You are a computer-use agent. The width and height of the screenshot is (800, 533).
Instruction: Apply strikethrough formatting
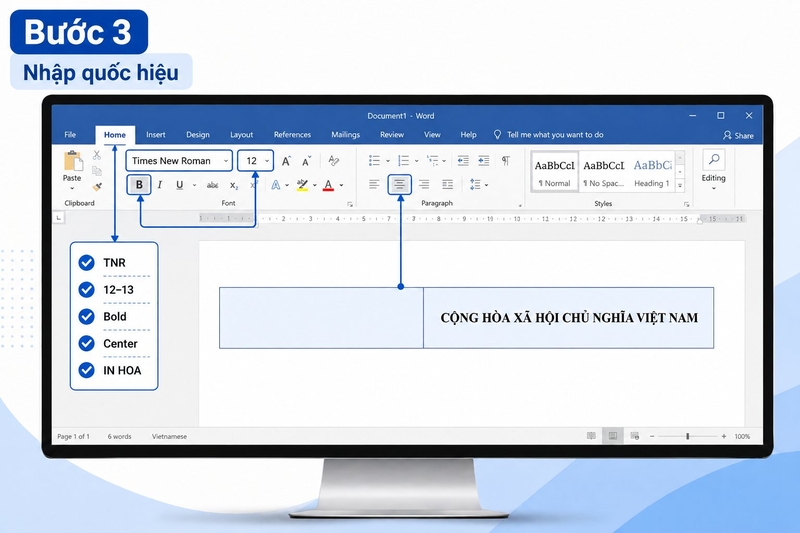pyautogui.click(x=212, y=185)
